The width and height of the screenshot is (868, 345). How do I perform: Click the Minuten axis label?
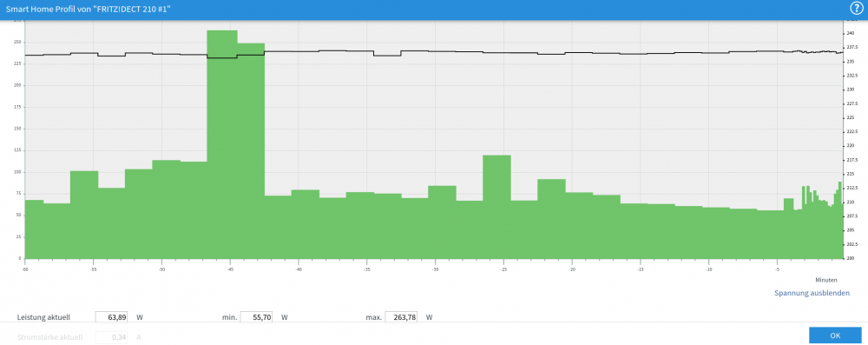pyautogui.click(x=826, y=280)
